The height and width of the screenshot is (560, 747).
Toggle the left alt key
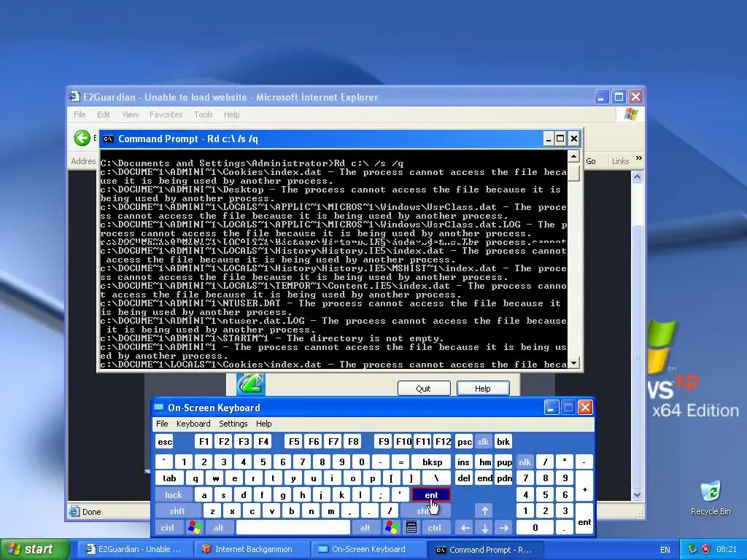(218, 528)
